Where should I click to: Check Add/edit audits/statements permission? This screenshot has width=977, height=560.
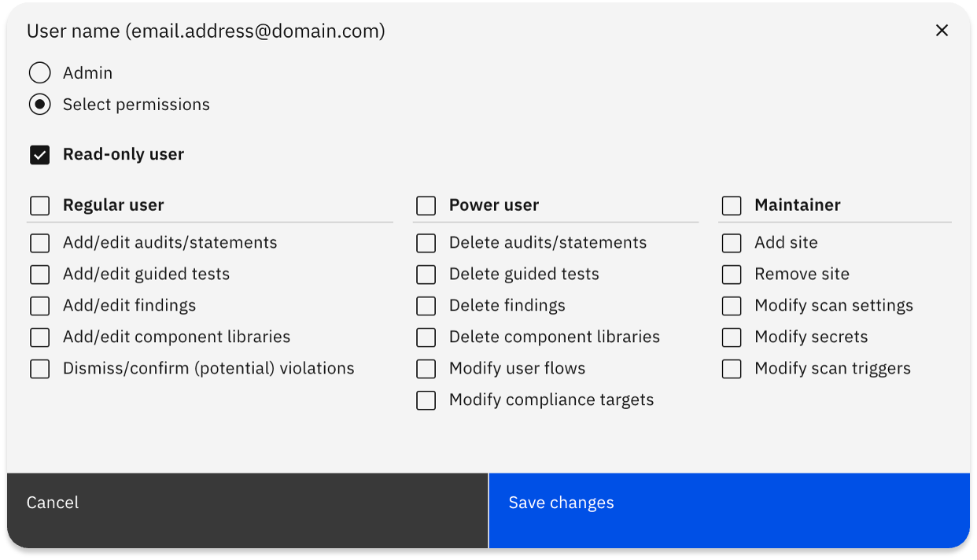coord(39,243)
